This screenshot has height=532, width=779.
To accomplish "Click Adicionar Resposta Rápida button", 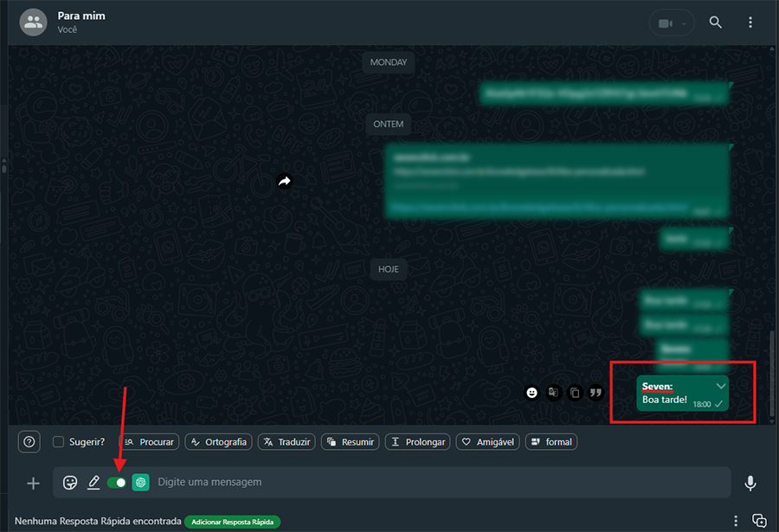I will [232, 522].
